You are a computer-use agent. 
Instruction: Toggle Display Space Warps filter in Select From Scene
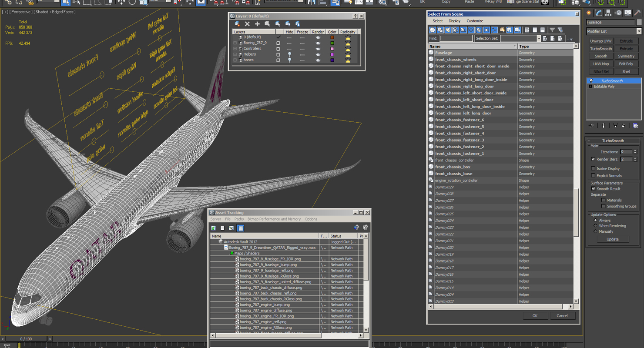(x=471, y=30)
